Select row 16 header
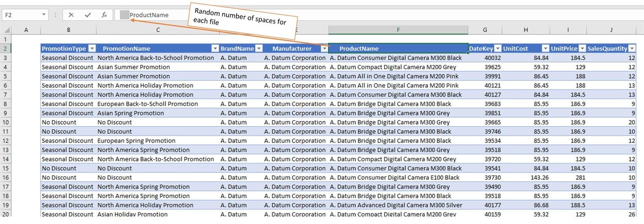This screenshot has height=224, width=644. (x=6, y=177)
